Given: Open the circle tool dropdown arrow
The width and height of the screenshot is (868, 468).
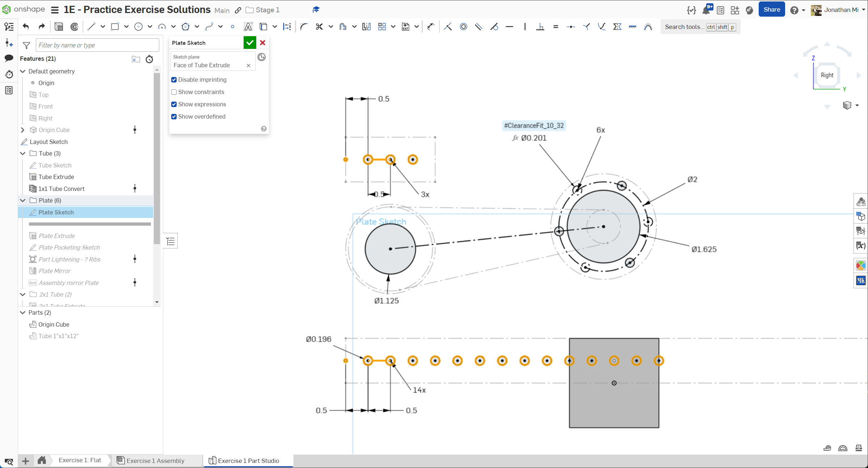Looking at the screenshot, I should (x=150, y=26).
